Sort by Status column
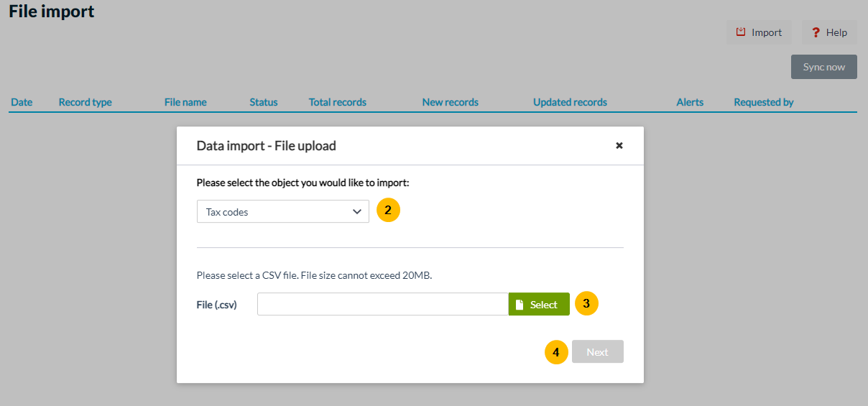Image resolution: width=868 pixels, height=406 pixels. pyautogui.click(x=264, y=102)
